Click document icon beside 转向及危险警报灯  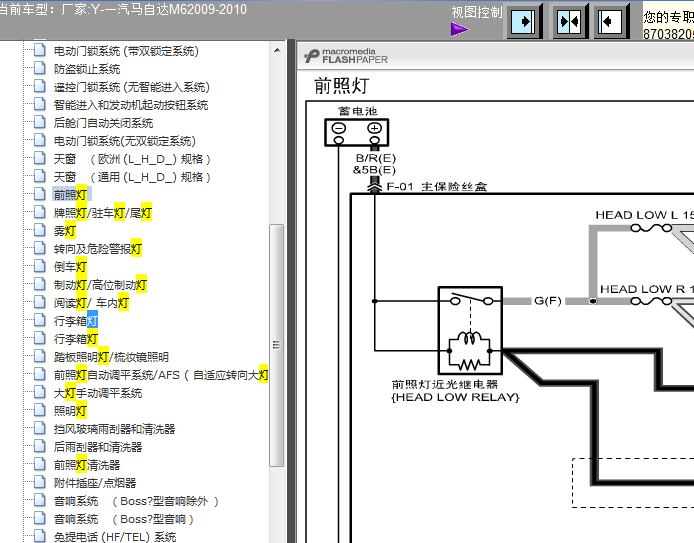[39, 248]
